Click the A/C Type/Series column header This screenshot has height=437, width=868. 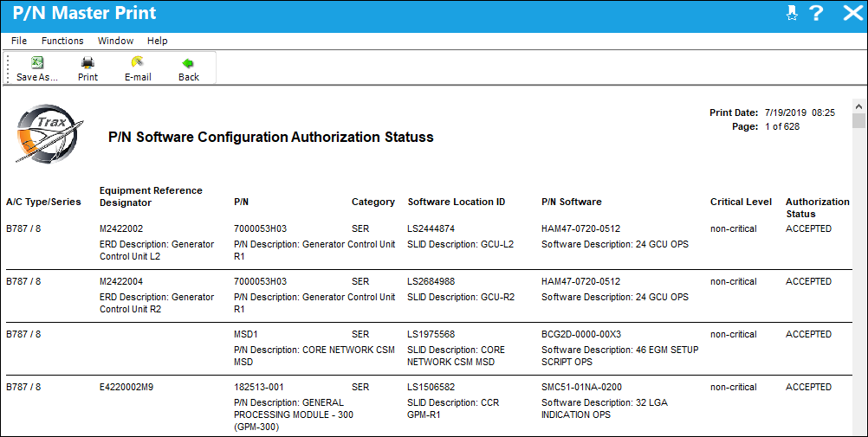pos(43,202)
